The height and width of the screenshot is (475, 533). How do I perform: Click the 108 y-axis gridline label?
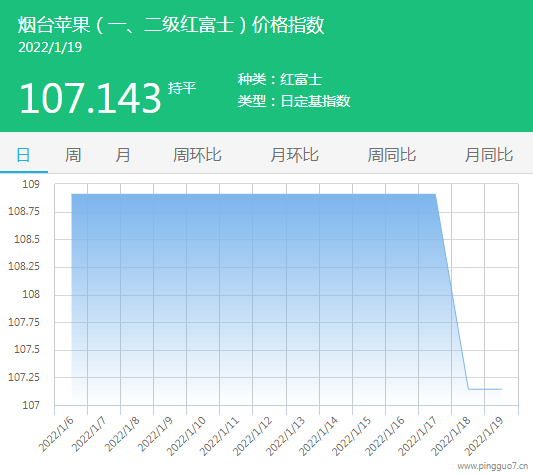pos(31,294)
